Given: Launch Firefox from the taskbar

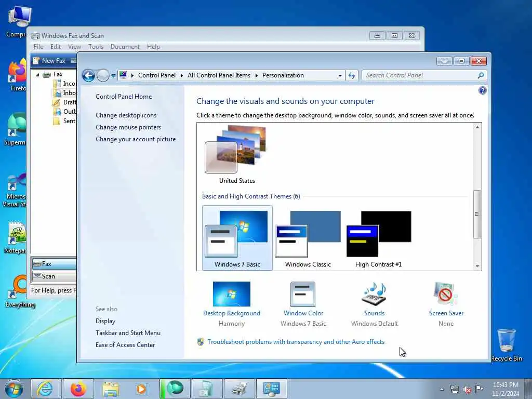Looking at the screenshot, I should click(78, 389).
